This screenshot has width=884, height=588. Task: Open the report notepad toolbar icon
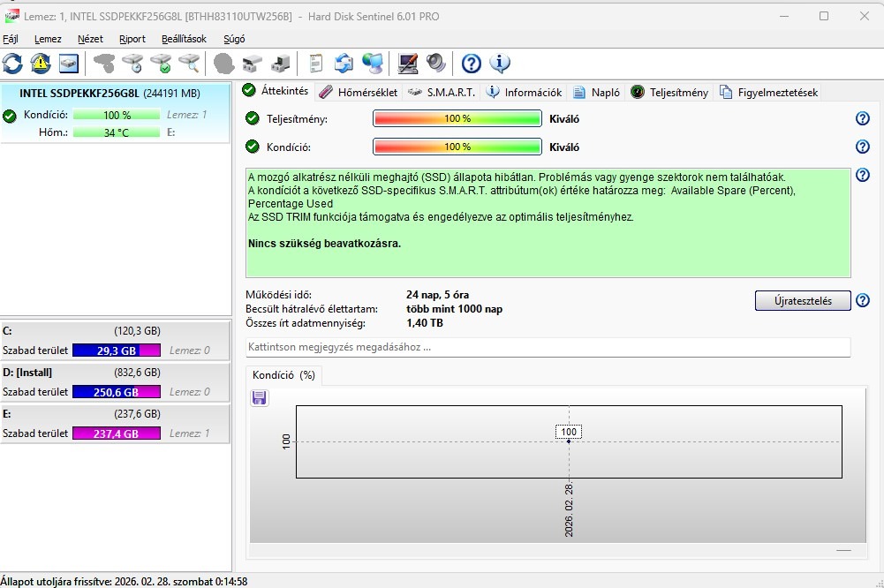tap(316, 64)
